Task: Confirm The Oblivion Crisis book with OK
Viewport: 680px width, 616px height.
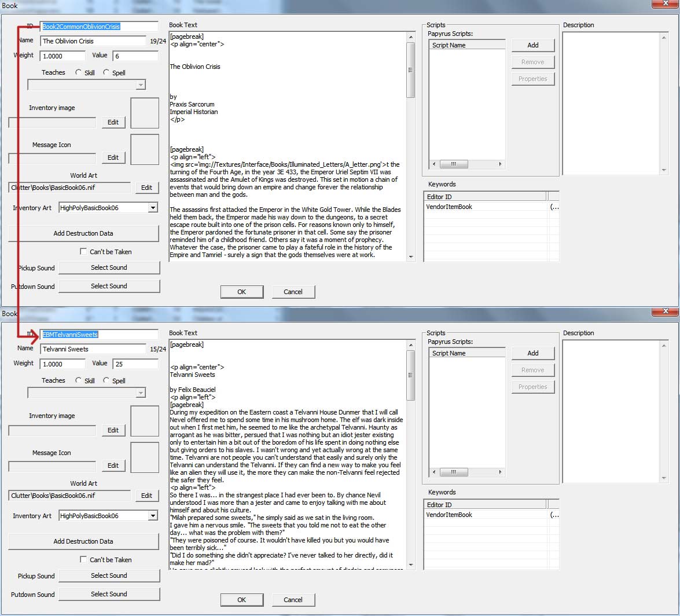Action: [x=241, y=292]
